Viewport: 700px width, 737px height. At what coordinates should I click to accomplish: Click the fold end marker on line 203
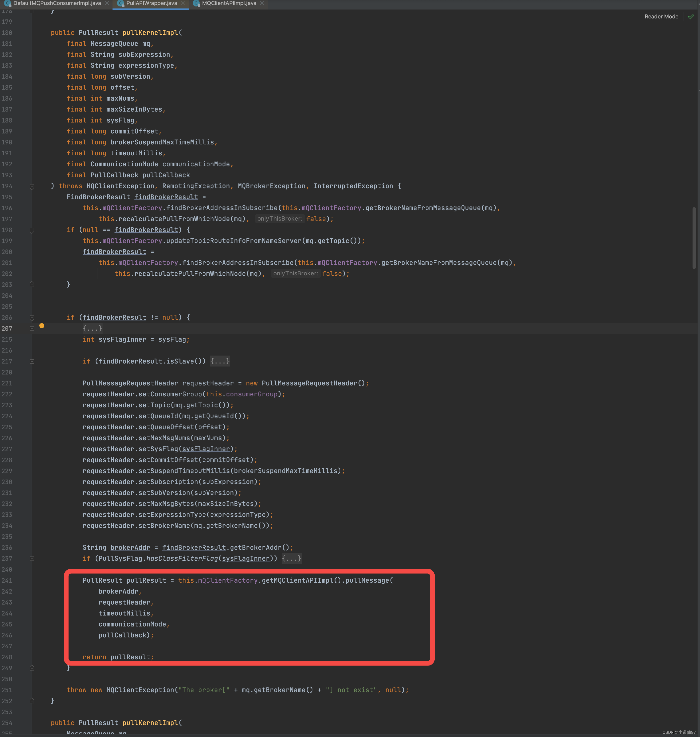point(32,285)
